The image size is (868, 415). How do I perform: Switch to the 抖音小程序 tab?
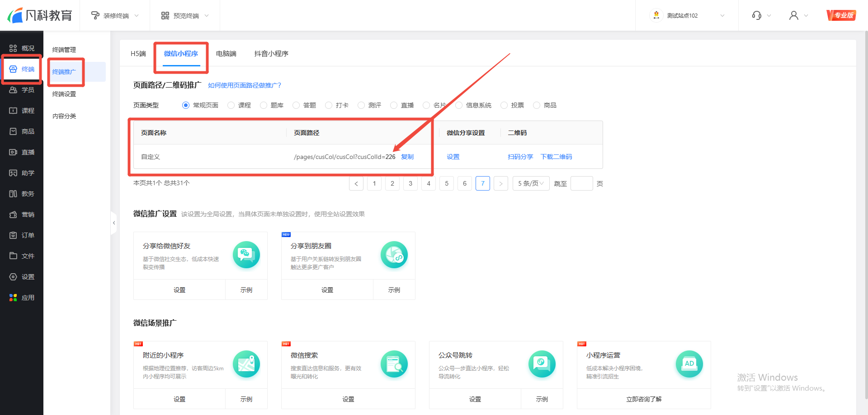pos(271,54)
